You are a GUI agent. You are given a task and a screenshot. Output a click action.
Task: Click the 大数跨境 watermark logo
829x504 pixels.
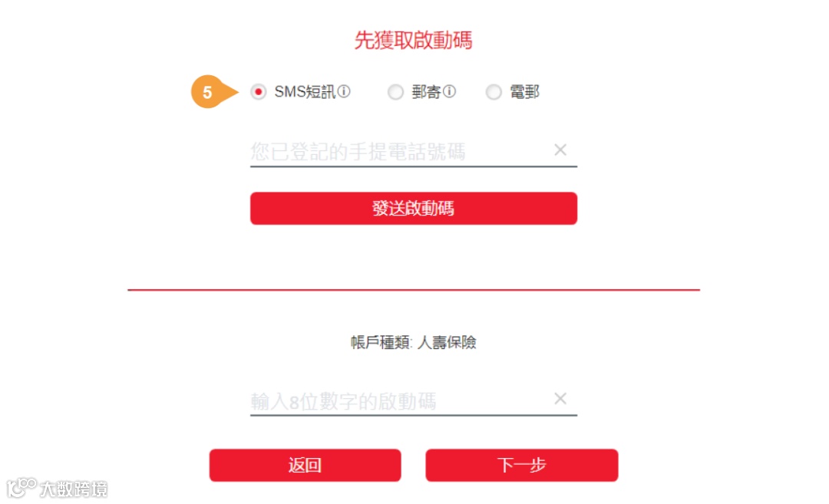point(57,488)
